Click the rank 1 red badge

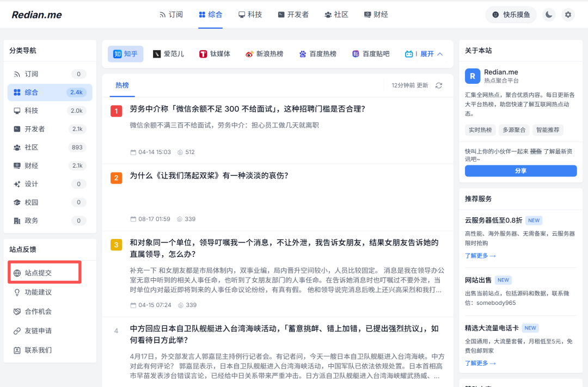(117, 111)
